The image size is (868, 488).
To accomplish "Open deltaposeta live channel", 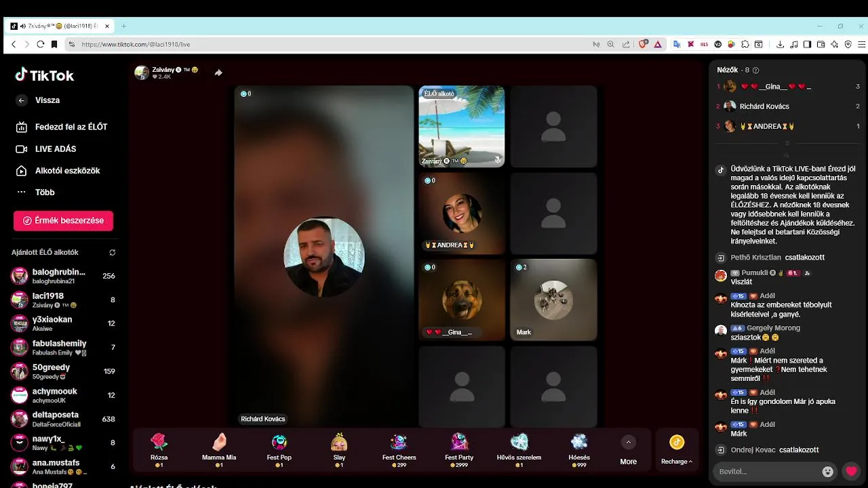I will tap(63, 419).
